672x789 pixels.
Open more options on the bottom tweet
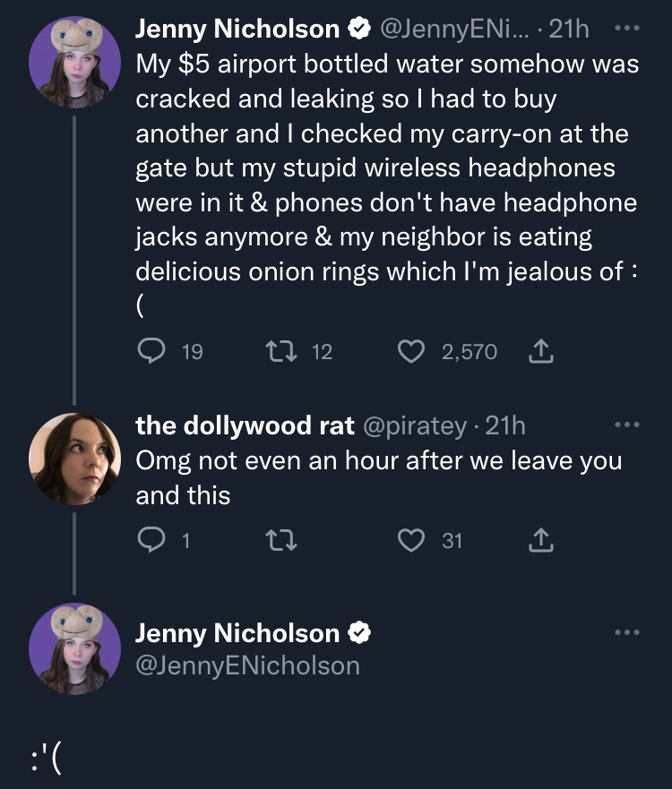click(627, 632)
